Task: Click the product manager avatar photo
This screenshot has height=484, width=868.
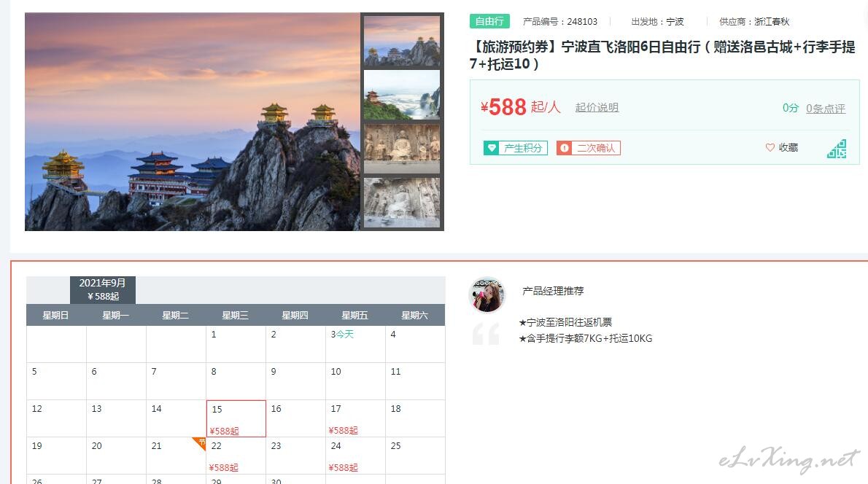Action: pos(487,294)
